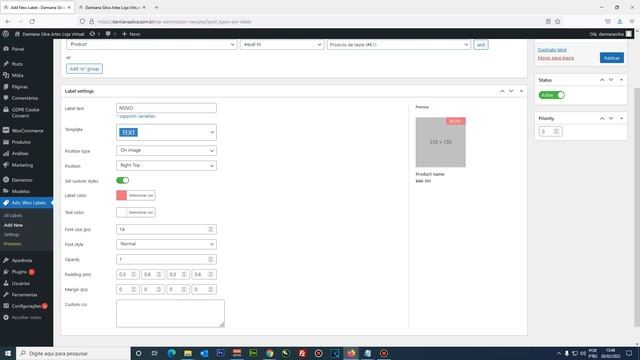Click the Elementor sidebar icon

tap(6, 180)
